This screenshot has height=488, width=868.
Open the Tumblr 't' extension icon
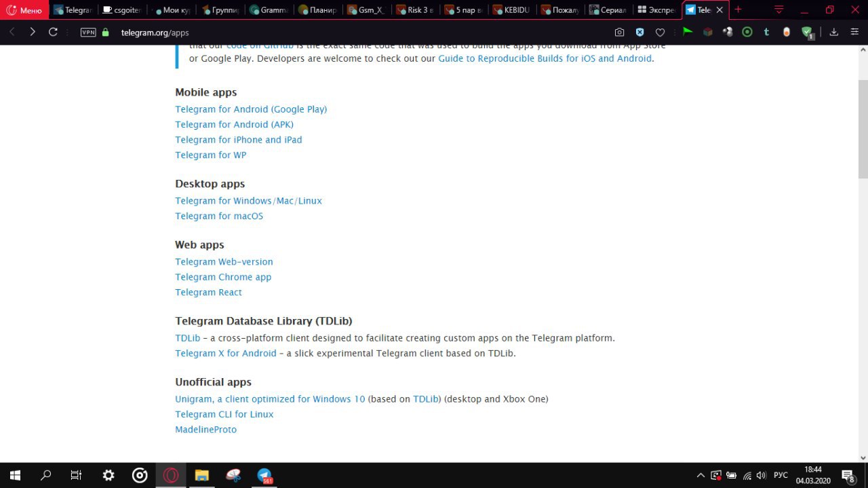766,31
